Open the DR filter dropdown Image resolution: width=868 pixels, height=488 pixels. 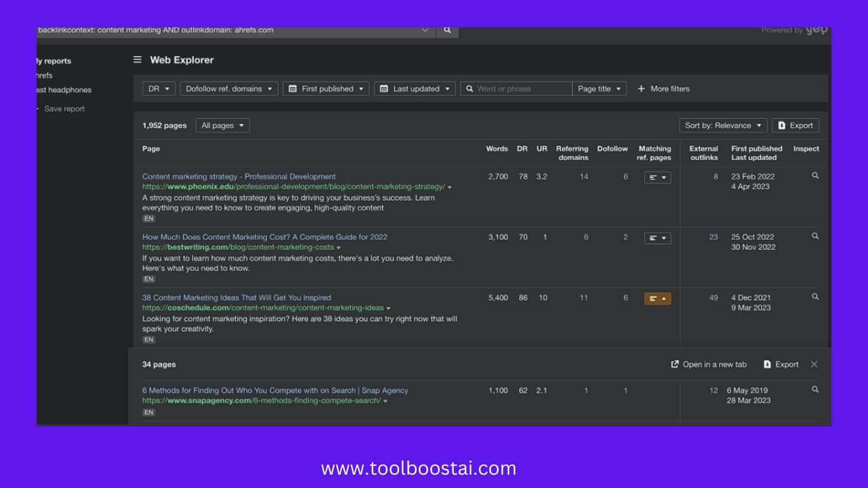coord(159,89)
